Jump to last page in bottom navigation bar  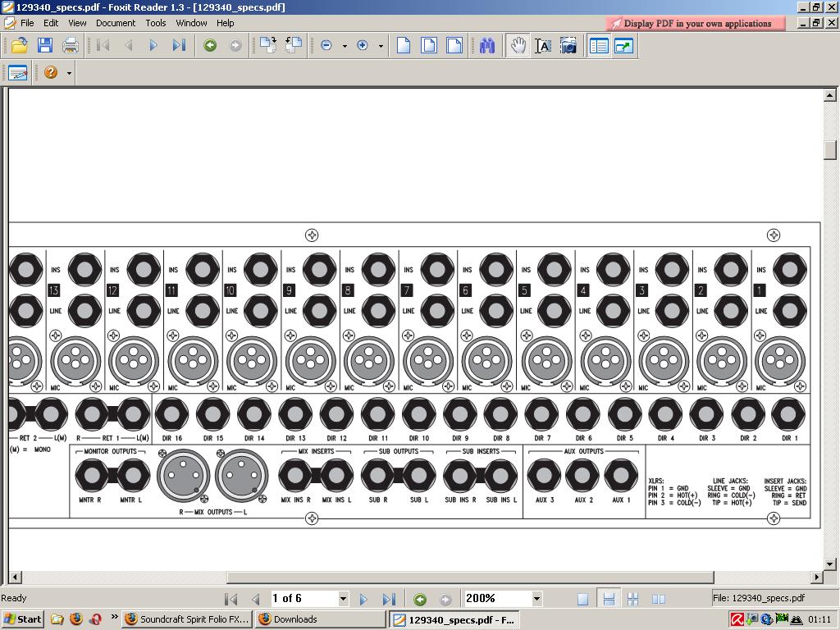[389, 599]
